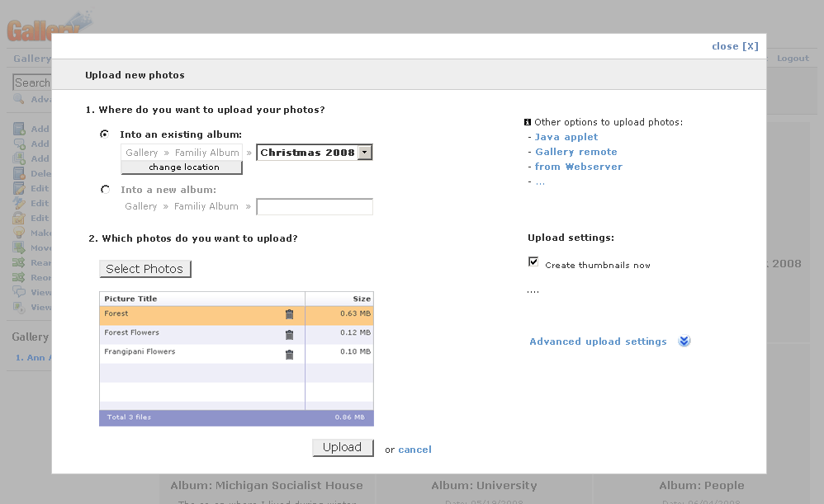The width and height of the screenshot is (824, 504).
Task: Uncheck 'Create thumbnails now' checkbox
Action: click(533, 261)
